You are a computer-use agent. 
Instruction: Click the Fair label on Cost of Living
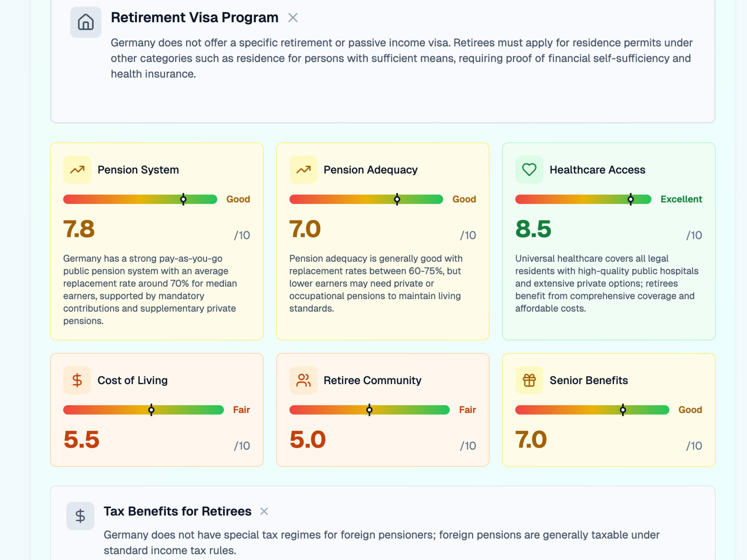[241, 409]
